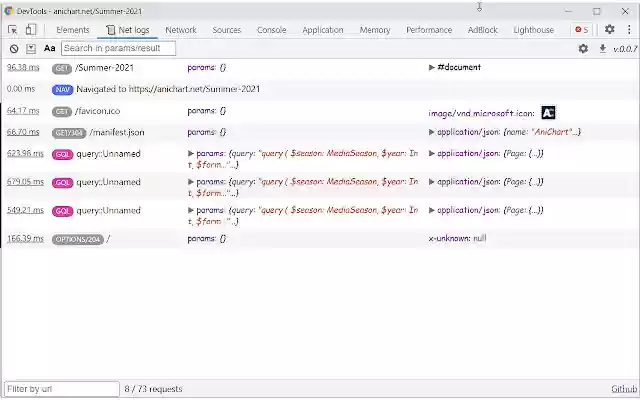Focus the Filter by url field
Screen dimensions: 640x400
click(x=62, y=389)
